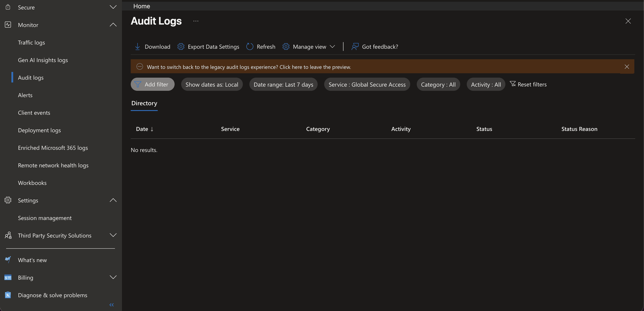Open Traffic logs in sidebar
The height and width of the screenshot is (311, 644).
32,43
